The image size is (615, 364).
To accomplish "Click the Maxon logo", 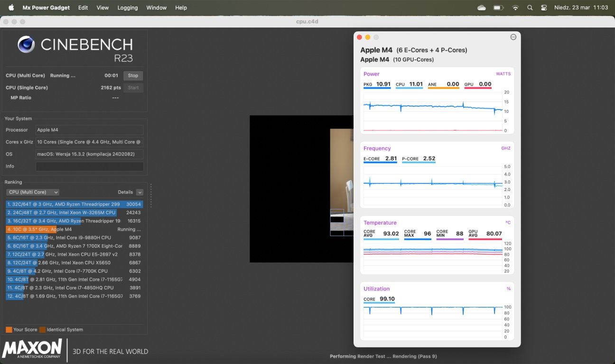I will pyautogui.click(x=32, y=348).
